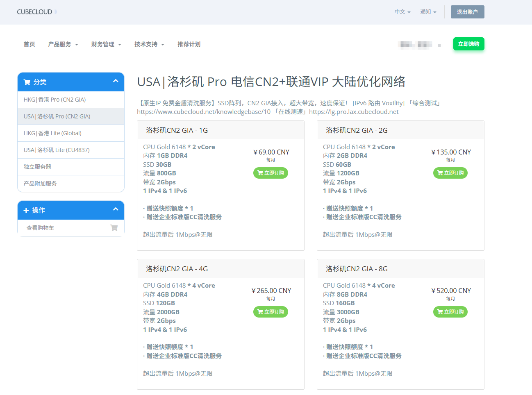532x395 pixels.
Task: Expand the 产品服务 menu
Action: click(x=63, y=44)
